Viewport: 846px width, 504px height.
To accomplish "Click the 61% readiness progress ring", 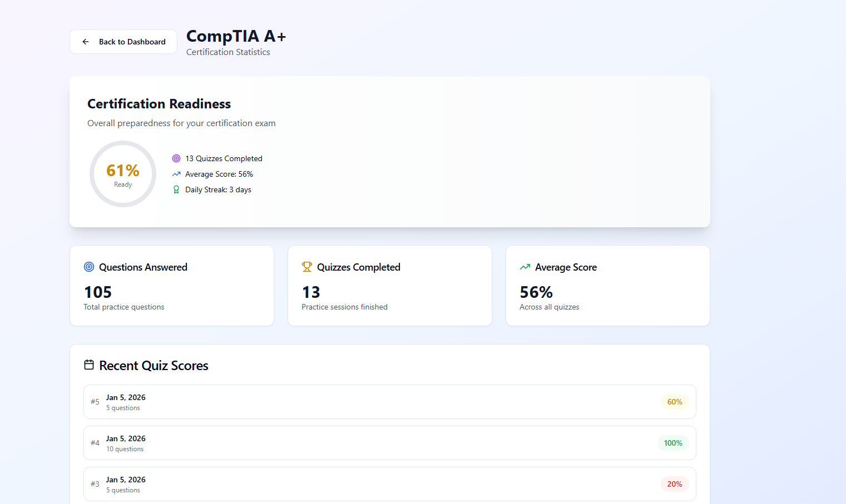I will [x=122, y=174].
